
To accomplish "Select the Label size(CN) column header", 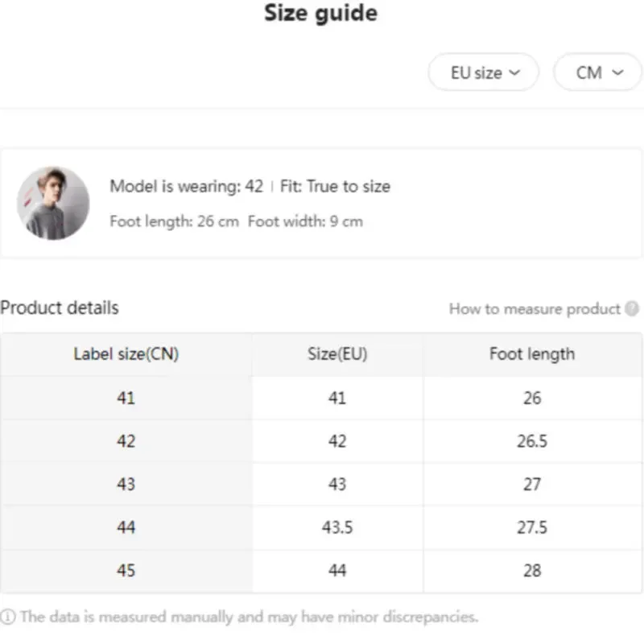I will pos(126,354).
